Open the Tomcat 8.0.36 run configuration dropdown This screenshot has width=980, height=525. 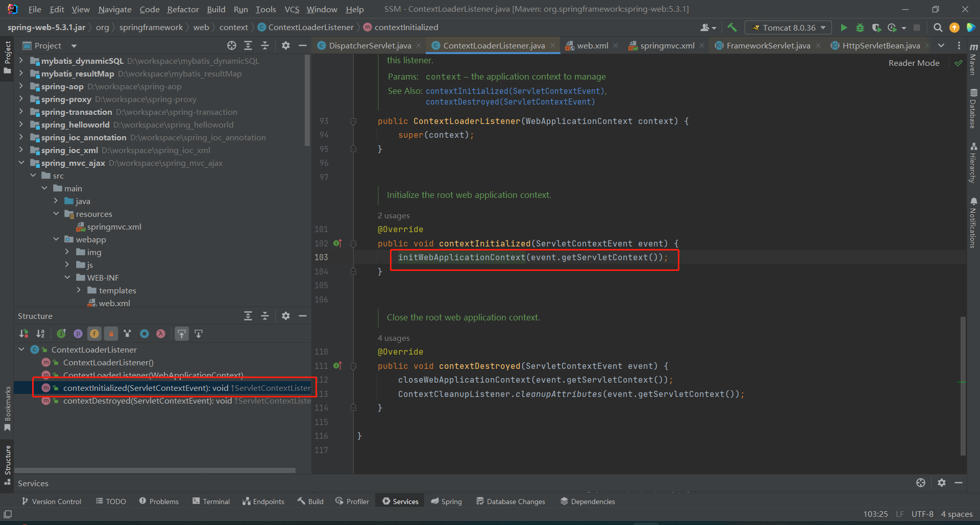789,28
